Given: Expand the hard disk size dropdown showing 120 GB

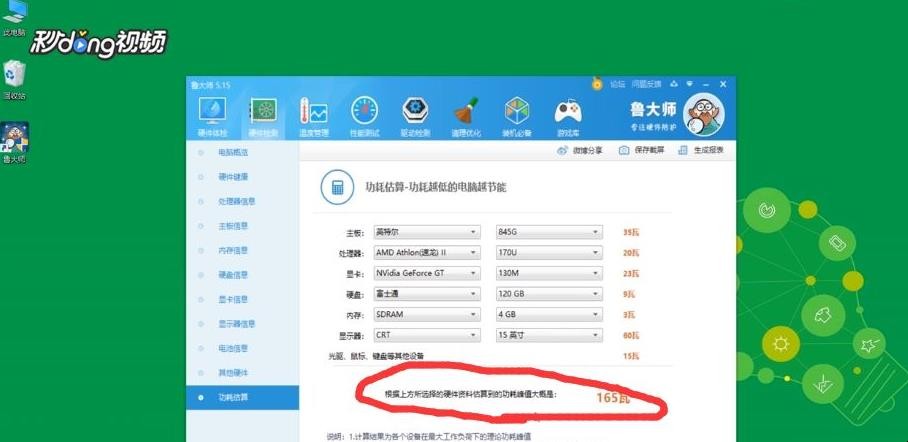Looking at the screenshot, I should (x=549, y=294).
